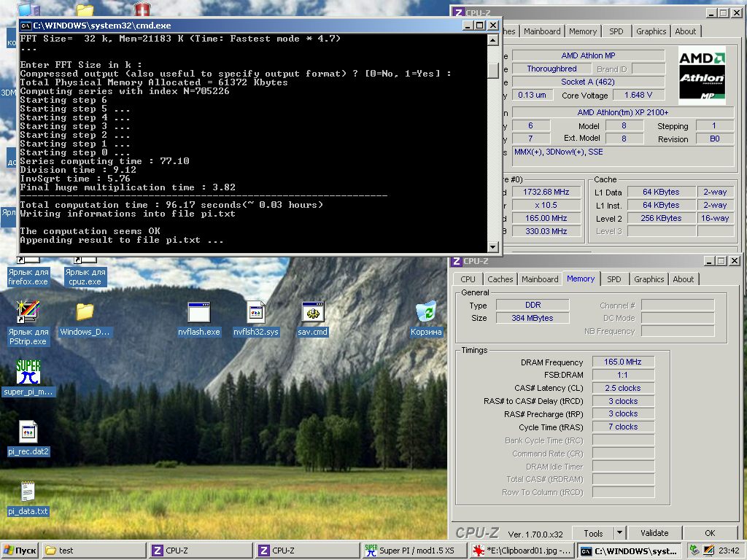Open Memory tab in upper CPU-Z window

click(583, 31)
